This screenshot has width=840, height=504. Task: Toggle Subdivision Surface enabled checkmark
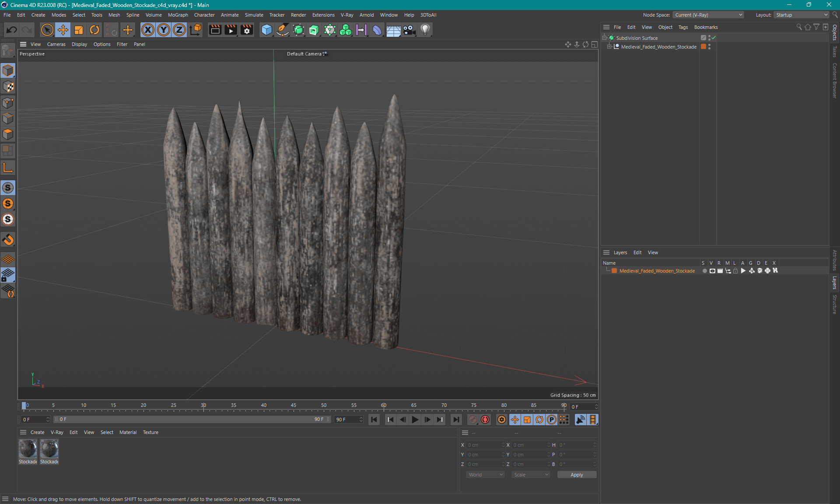[714, 38]
